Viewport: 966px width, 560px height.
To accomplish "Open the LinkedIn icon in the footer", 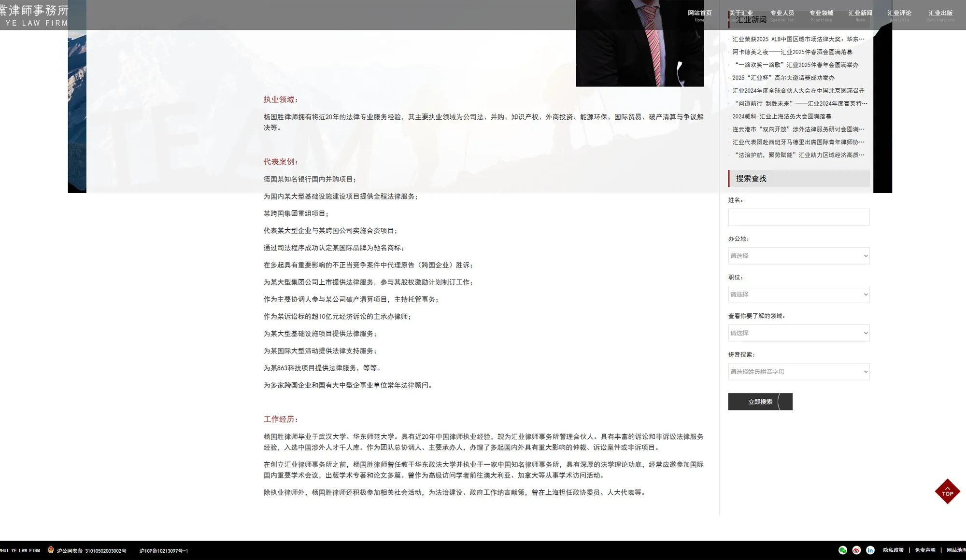I will point(870,550).
